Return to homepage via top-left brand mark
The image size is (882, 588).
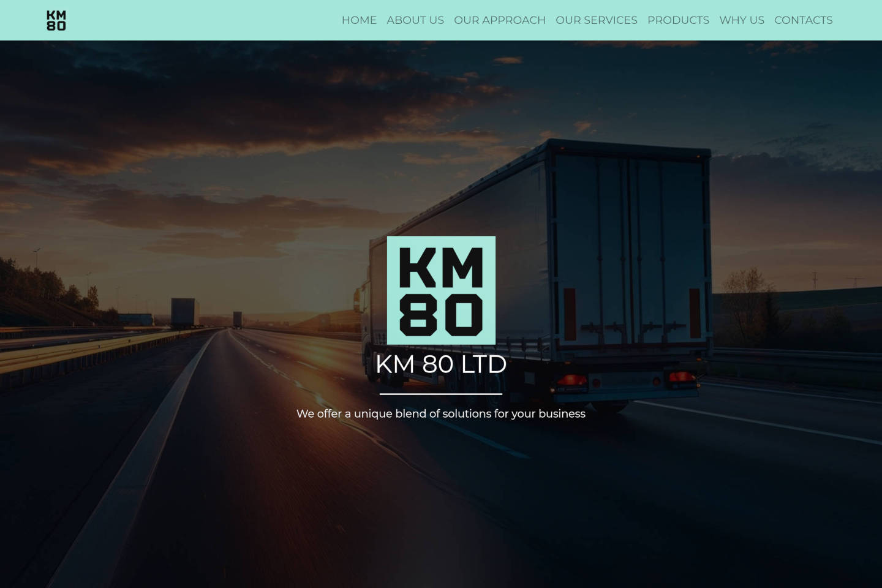point(56,20)
